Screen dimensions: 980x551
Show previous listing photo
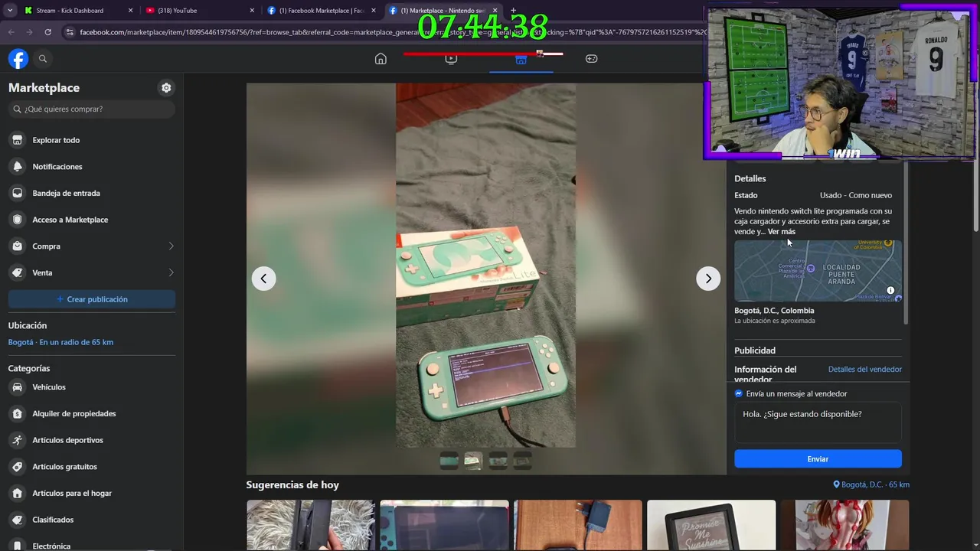[x=263, y=279]
